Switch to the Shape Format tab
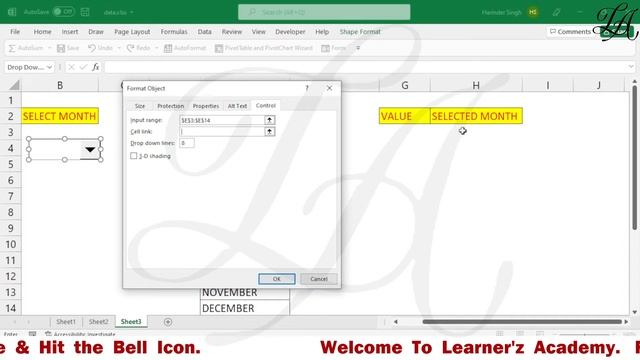Image resolution: width=640 pixels, height=360 pixels. [x=360, y=32]
